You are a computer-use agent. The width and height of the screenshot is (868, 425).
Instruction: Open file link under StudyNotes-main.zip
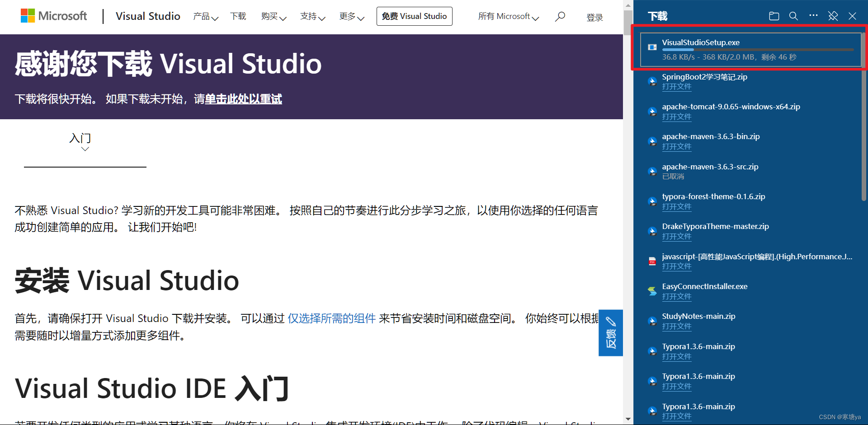(x=677, y=327)
